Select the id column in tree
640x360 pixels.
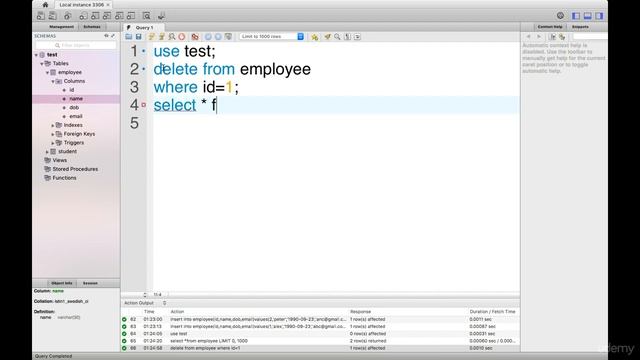[x=72, y=90]
